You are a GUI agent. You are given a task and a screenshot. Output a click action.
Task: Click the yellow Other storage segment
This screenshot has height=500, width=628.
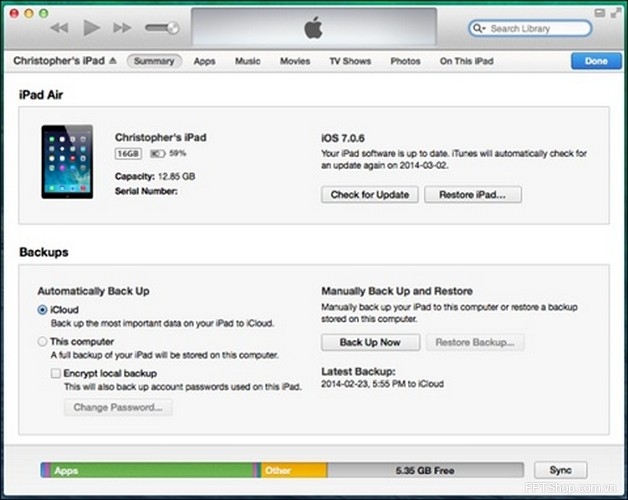(x=294, y=470)
